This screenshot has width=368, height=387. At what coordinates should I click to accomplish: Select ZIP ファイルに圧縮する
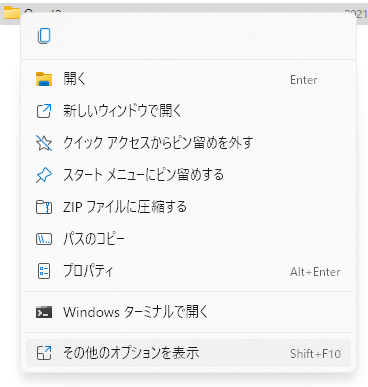point(188,207)
